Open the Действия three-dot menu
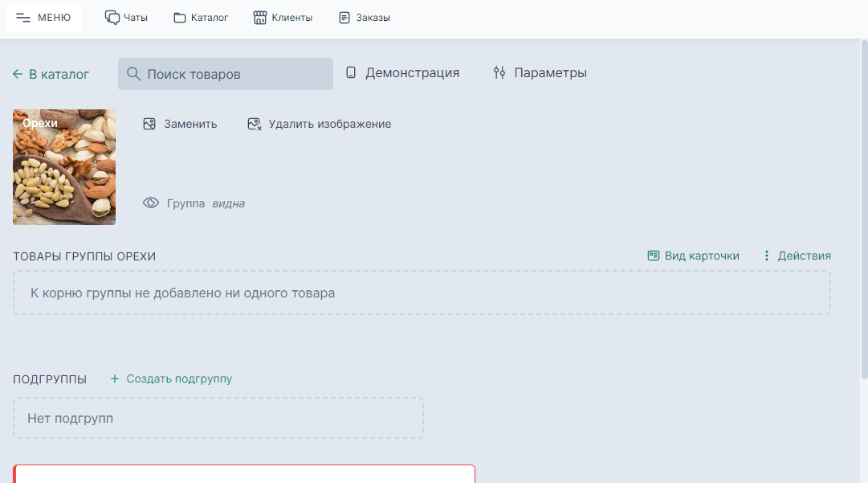868x483 pixels. [767, 255]
